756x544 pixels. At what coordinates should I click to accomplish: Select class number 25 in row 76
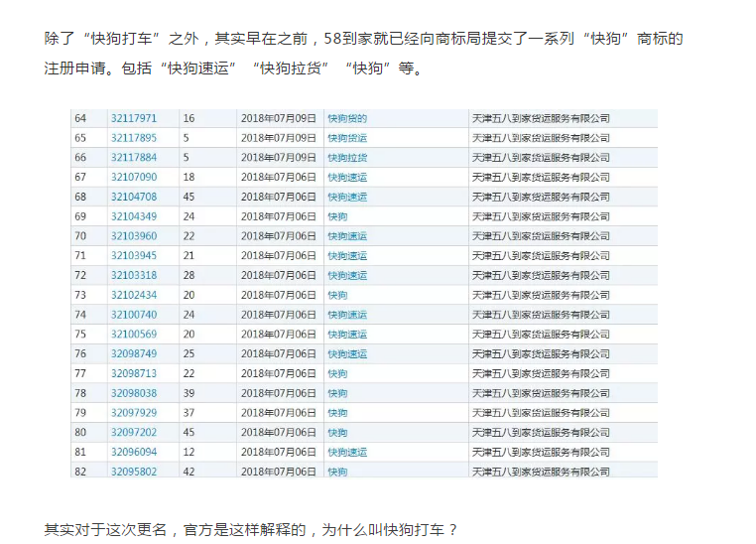tap(189, 354)
